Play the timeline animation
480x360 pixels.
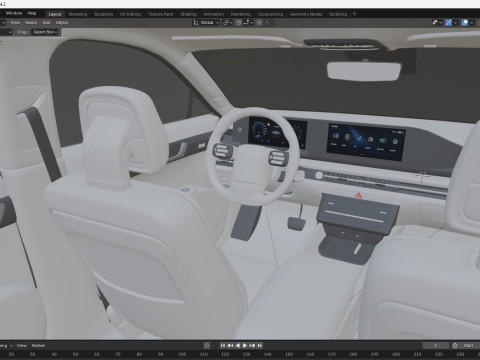(x=245, y=346)
